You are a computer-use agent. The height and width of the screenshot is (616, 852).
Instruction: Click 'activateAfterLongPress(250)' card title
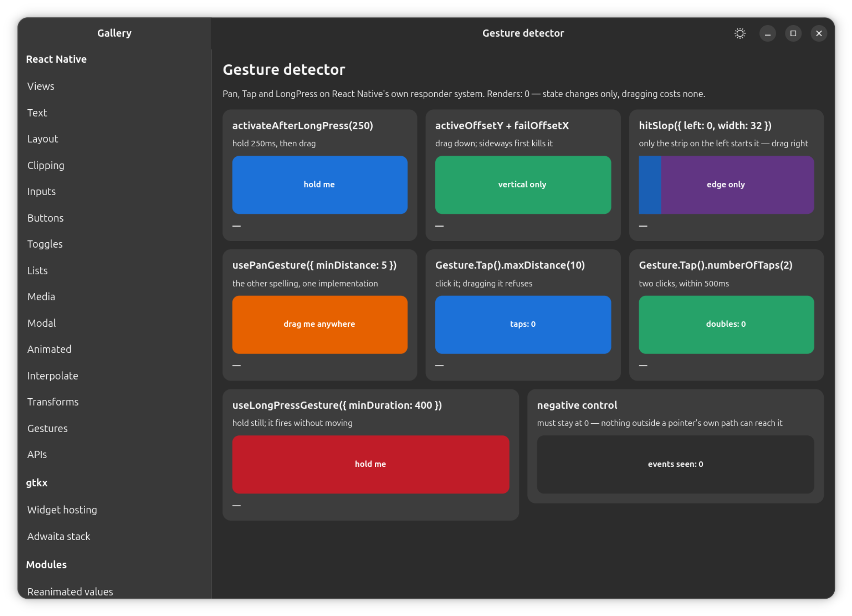[303, 125]
